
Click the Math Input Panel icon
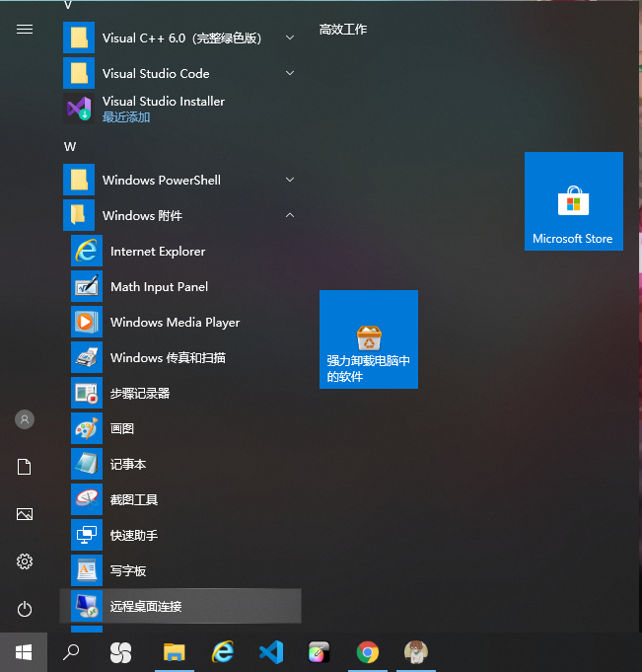pos(87,286)
